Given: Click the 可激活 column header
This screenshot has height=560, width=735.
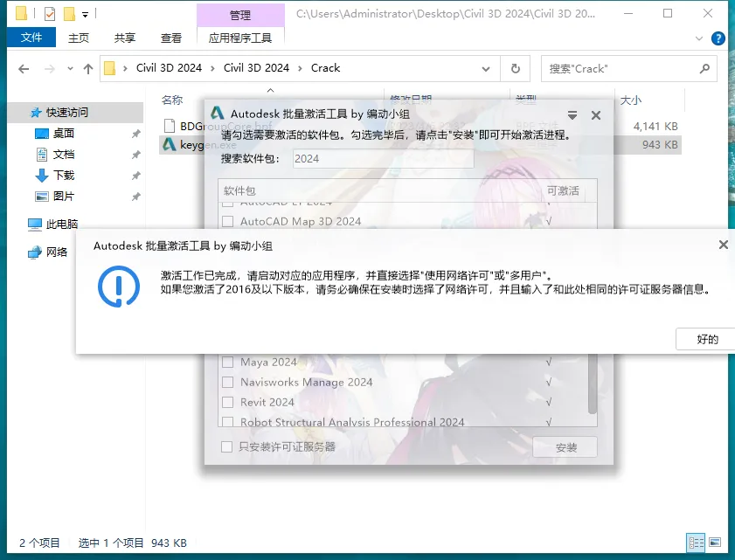Looking at the screenshot, I should click(x=563, y=190).
